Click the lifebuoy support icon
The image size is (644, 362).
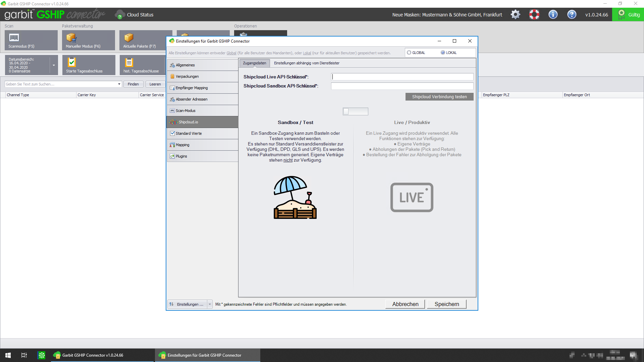pos(534,14)
